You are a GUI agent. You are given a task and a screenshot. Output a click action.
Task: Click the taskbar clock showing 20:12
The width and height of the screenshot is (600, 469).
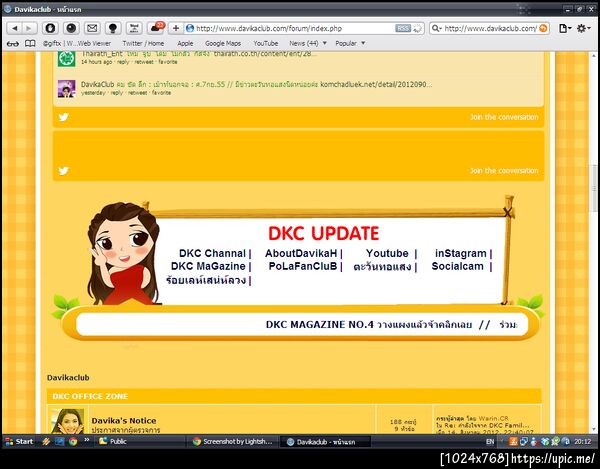pos(582,441)
